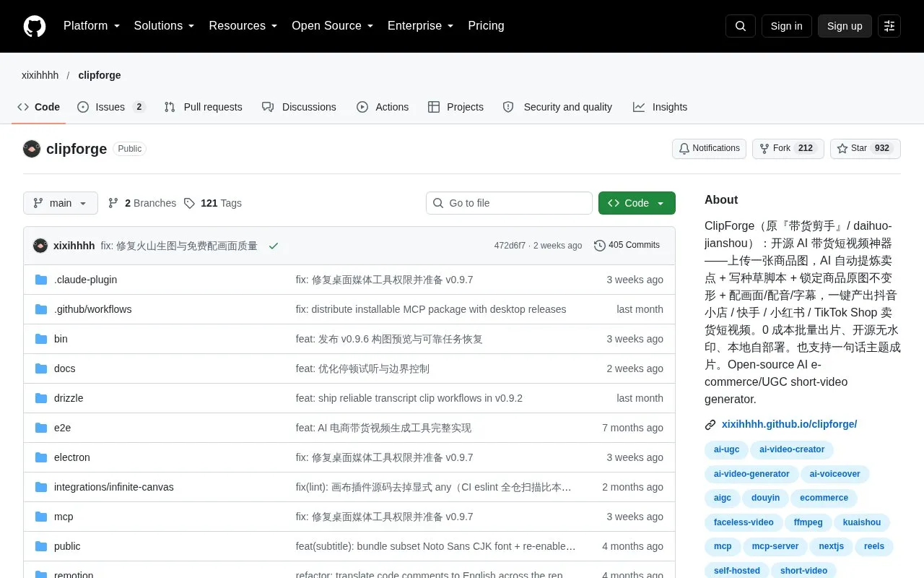Open the appearance settings icon button

(889, 26)
